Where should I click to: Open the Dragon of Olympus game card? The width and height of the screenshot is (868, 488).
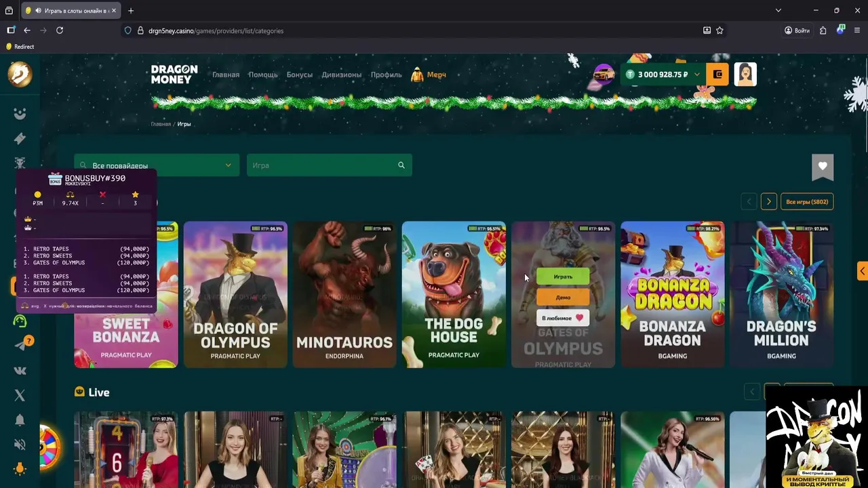click(235, 295)
